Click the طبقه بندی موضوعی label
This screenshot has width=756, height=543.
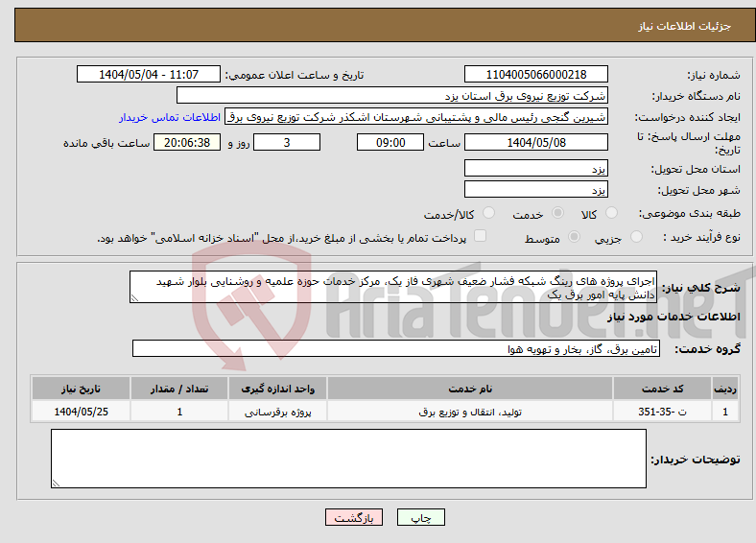pos(690,213)
